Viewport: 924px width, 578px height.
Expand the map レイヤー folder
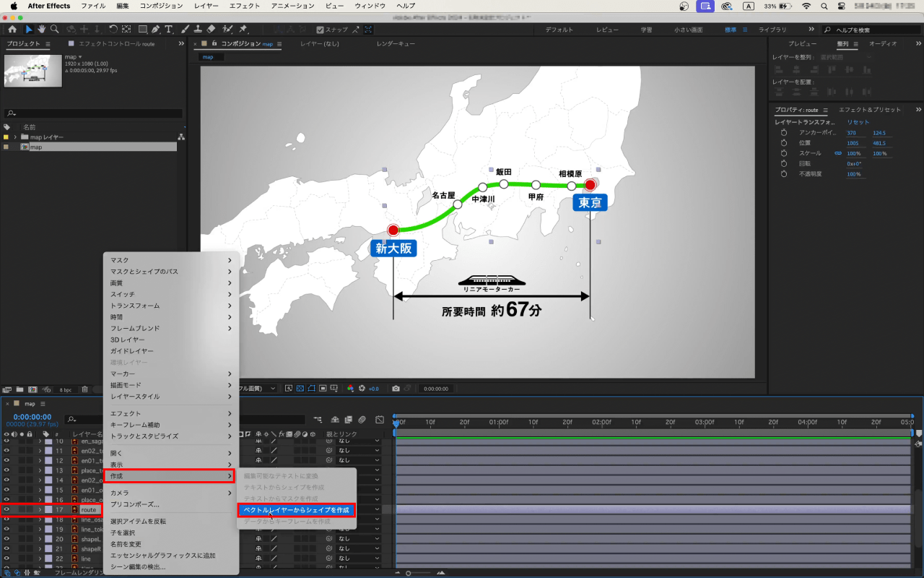[15, 137]
